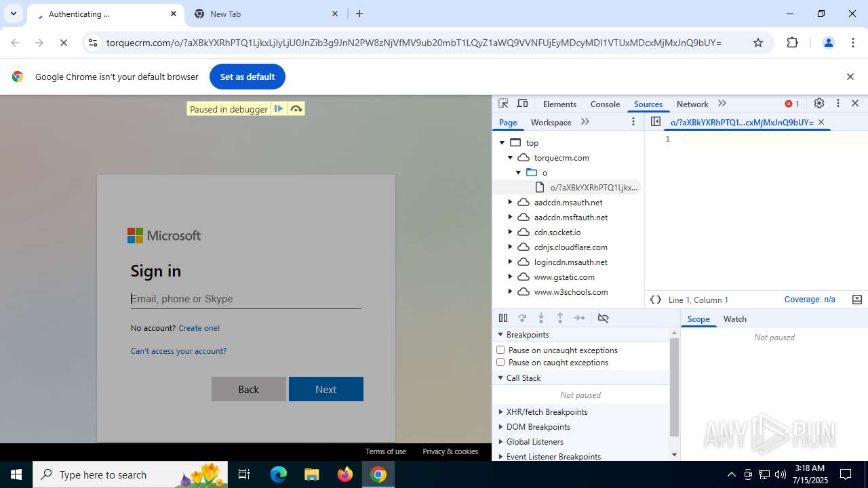Viewport: 868px width, 488px height.
Task: Click the debugger step into button
Action: tap(541, 318)
